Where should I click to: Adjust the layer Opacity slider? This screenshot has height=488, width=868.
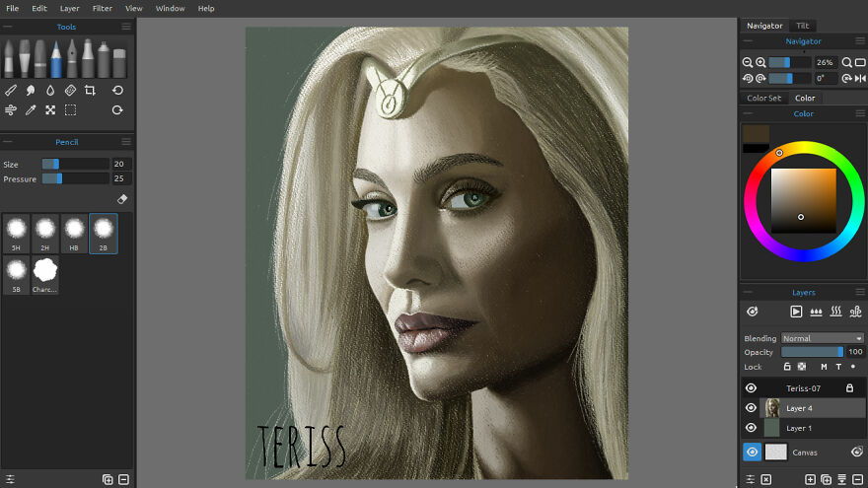812,352
